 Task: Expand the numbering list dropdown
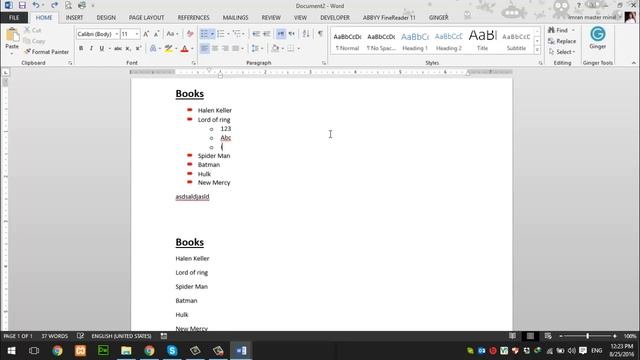coord(228,34)
